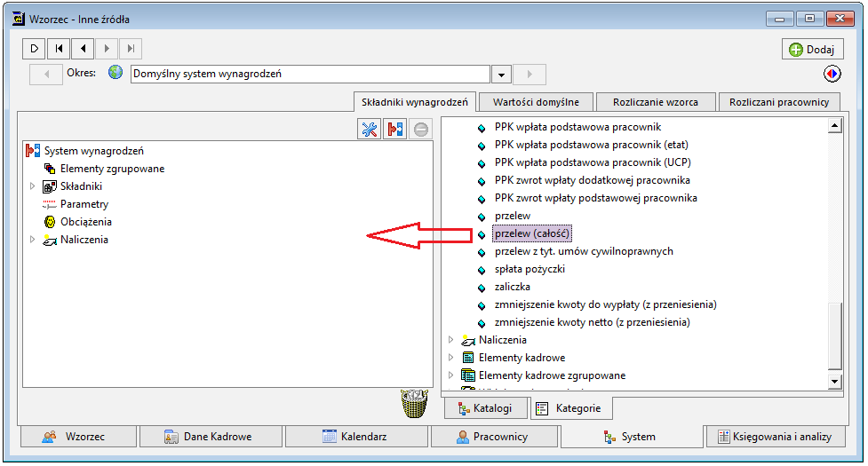Click the trash basket icon
This screenshot has width=868, height=466.
coord(415,403)
